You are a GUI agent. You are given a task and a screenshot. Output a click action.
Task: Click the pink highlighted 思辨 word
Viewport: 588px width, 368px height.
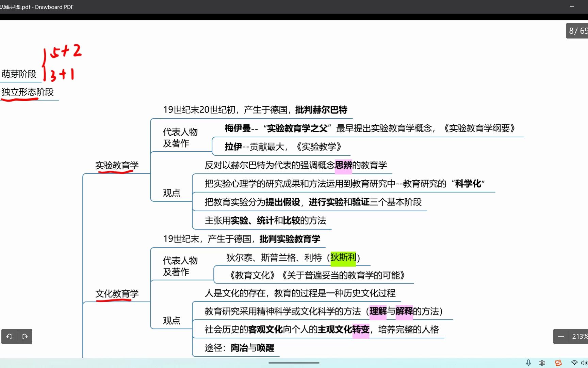(x=343, y=165)
